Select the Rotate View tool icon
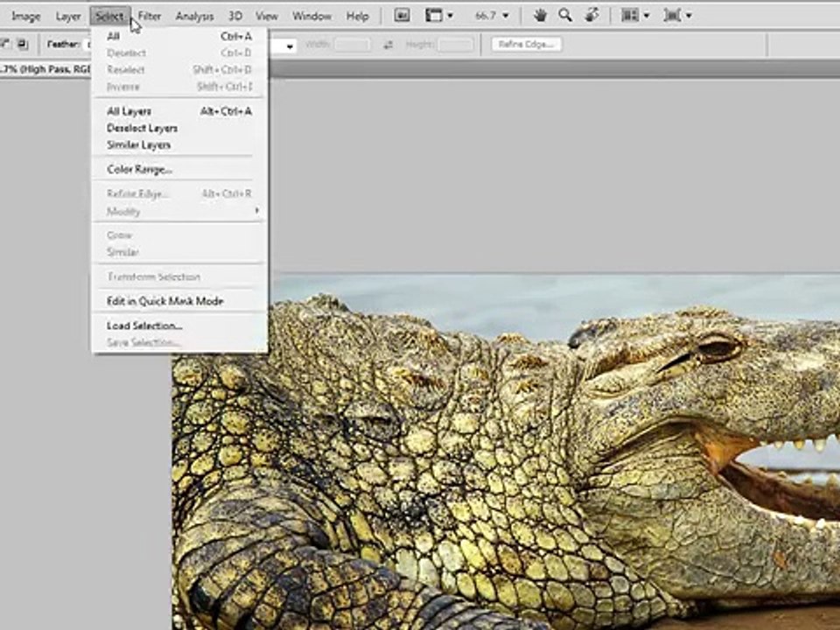The width and height of the screenshot is (840, 630). pyautogui.click(x=591, y=16)
